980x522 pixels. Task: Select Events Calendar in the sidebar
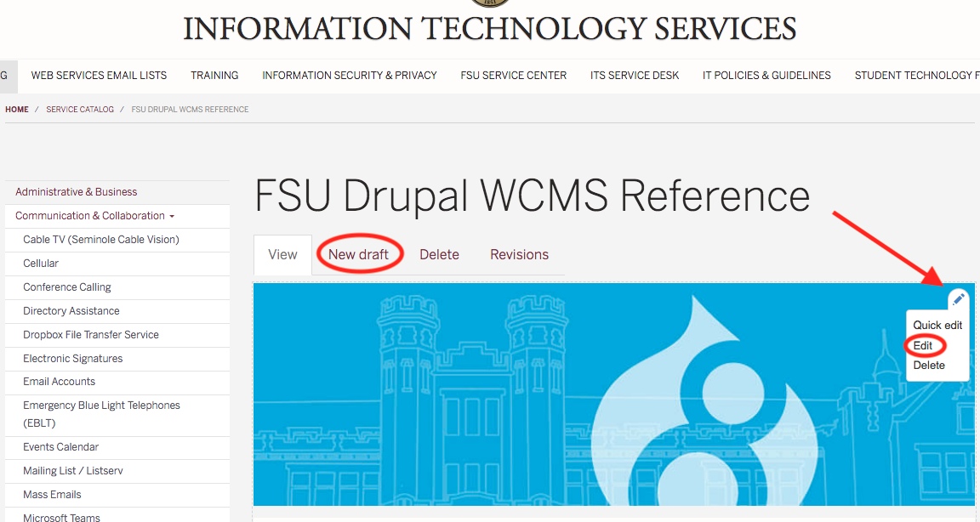click(x=60, y=447)
